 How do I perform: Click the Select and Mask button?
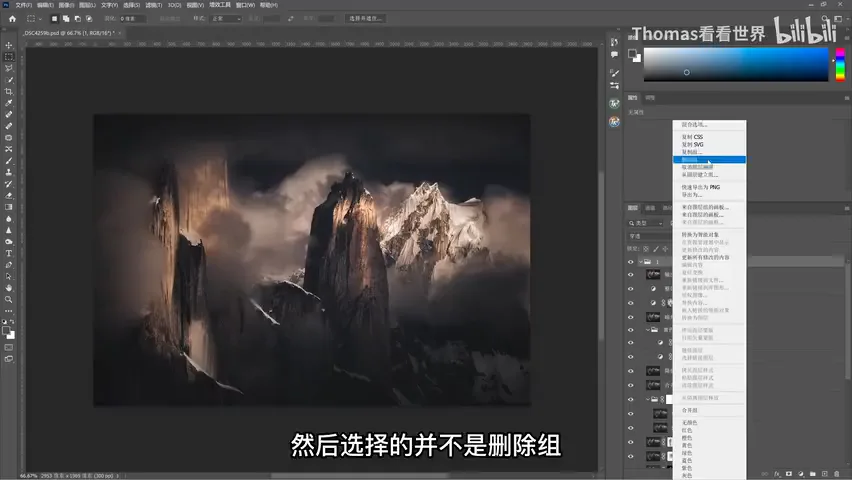(x=365, y=18)
